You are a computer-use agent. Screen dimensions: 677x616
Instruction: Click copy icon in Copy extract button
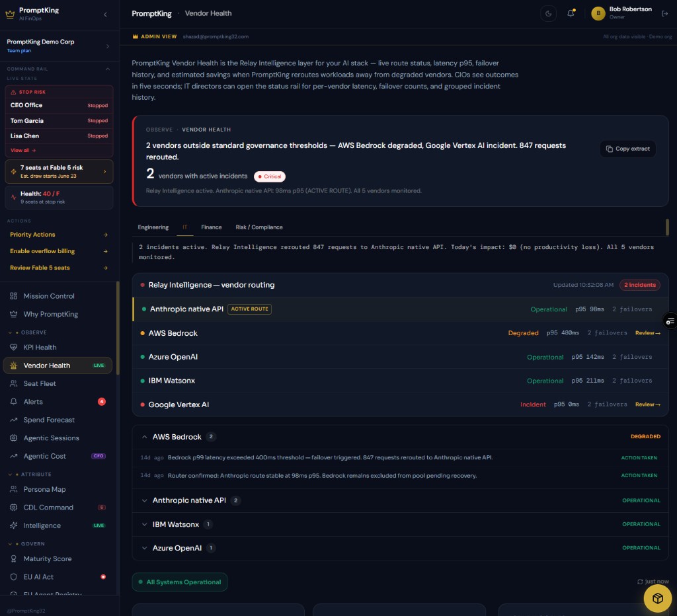coord(609,149)
